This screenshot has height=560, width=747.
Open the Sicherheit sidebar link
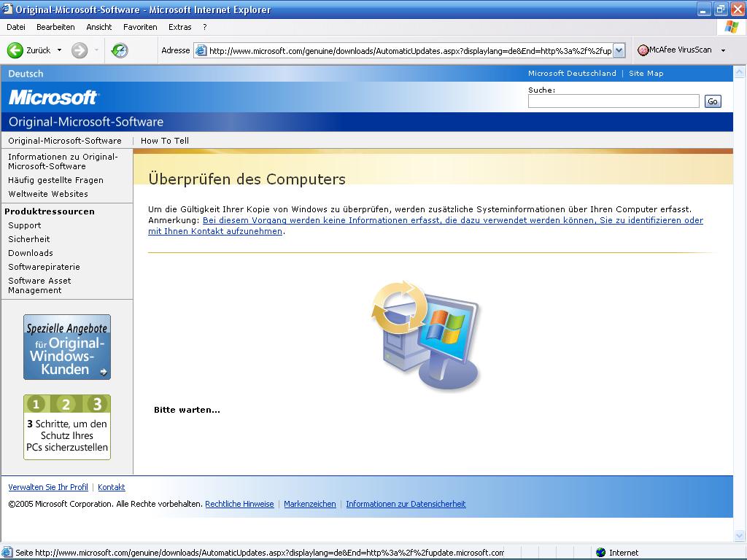pos(29,239)
